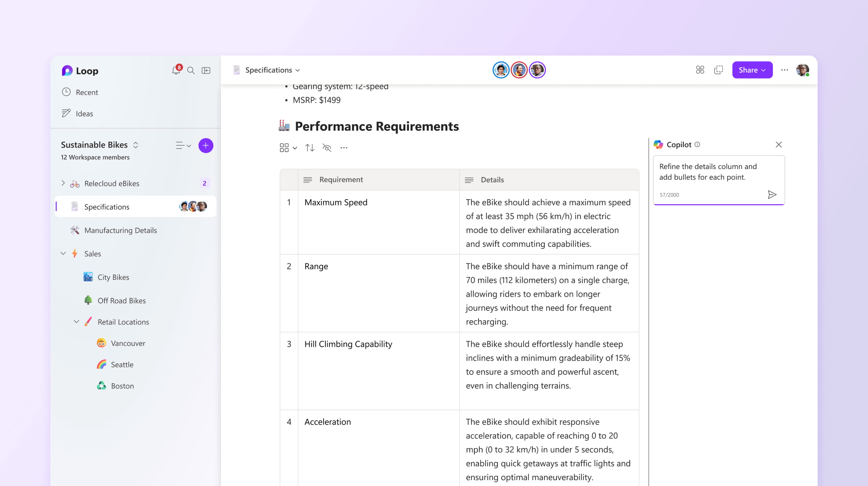Go to Recent

[87, 92]
